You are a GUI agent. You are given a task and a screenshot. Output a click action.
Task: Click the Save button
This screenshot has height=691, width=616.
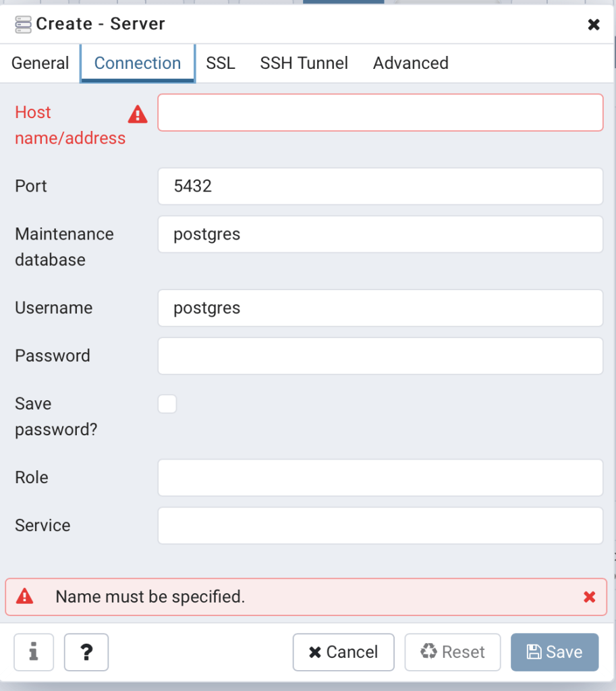pos(554,652)
